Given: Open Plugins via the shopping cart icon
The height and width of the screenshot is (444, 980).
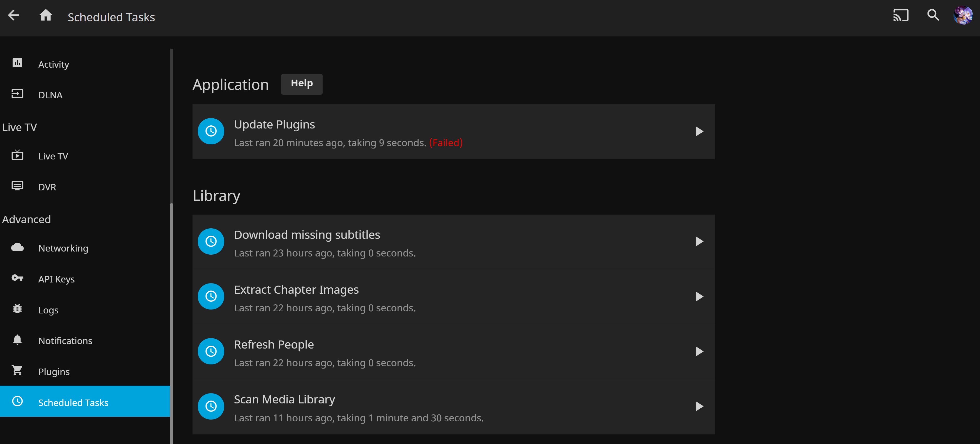Looking at the screenshot, I should point(17,371).
